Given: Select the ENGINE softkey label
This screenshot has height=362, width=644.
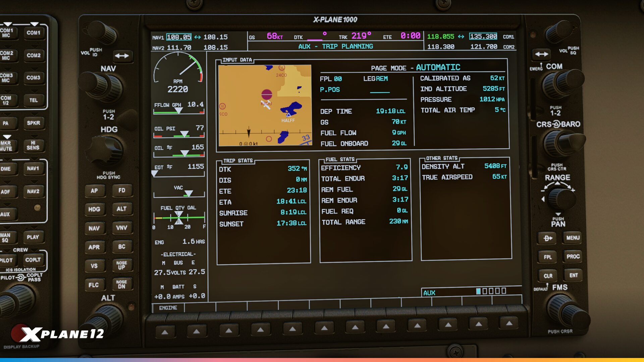Looking at the screenshot, I should coord(168,308).
